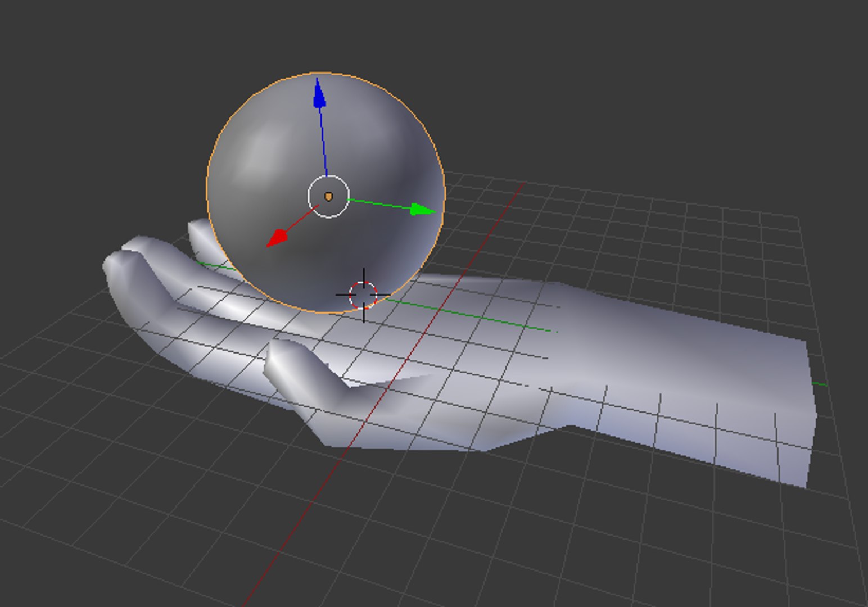The height and width of the screenshot is (607, 868).
Task: Click the blue Z-axis gizmo shaft line
Action: point(323,141)
